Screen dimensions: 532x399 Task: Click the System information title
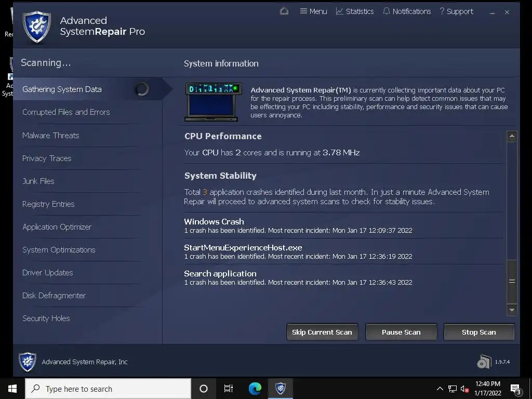click(x=221, y=63)
